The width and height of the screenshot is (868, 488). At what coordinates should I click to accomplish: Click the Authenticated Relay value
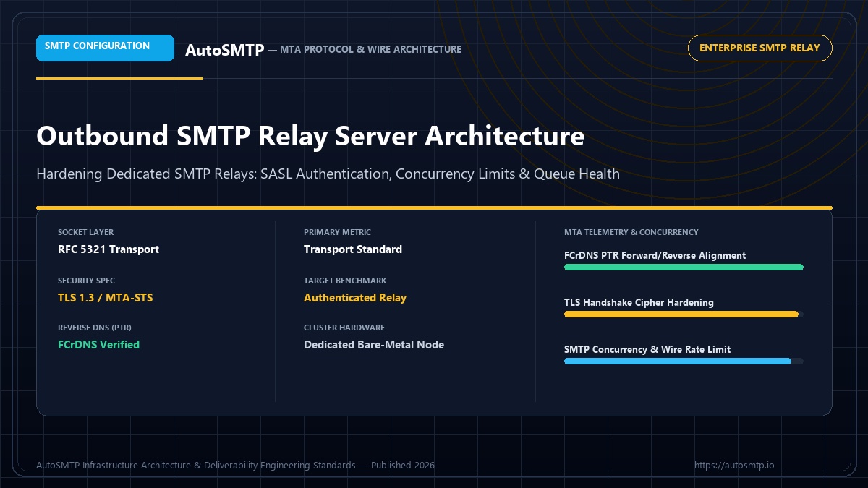pyautogui.click(x=355, y=298)
